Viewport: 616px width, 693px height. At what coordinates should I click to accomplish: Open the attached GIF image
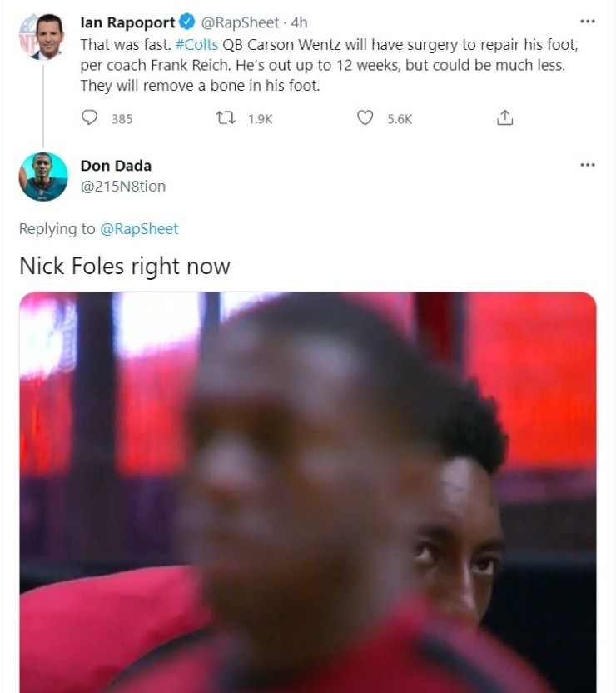308,491
